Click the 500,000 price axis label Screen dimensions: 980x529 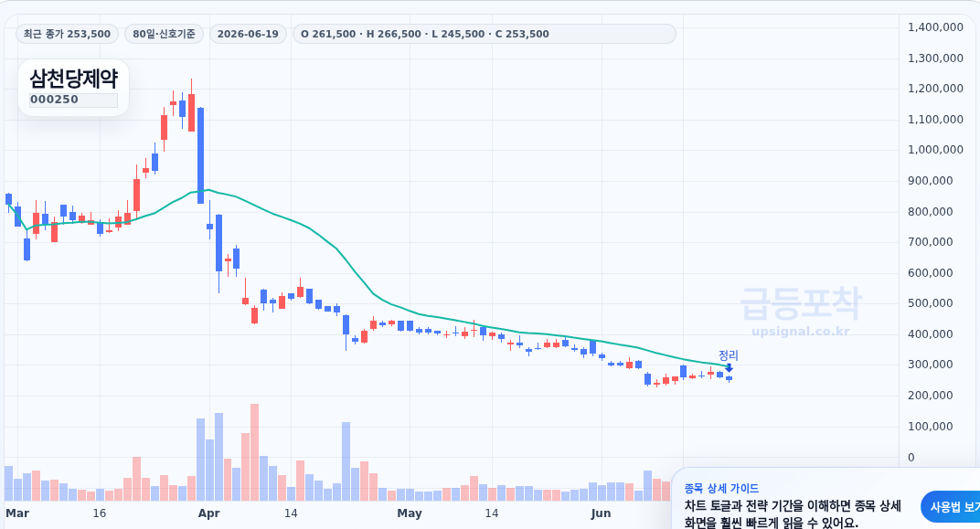(x=930, y=303)
